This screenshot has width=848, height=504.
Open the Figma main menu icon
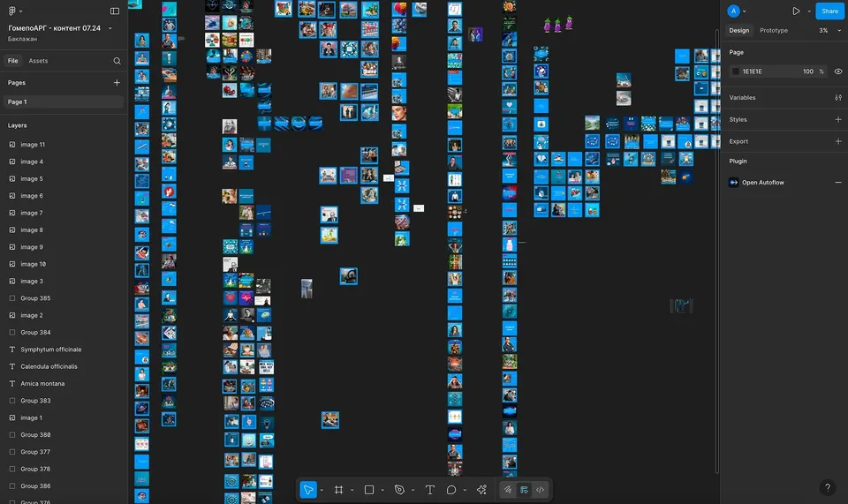(11, 11)
